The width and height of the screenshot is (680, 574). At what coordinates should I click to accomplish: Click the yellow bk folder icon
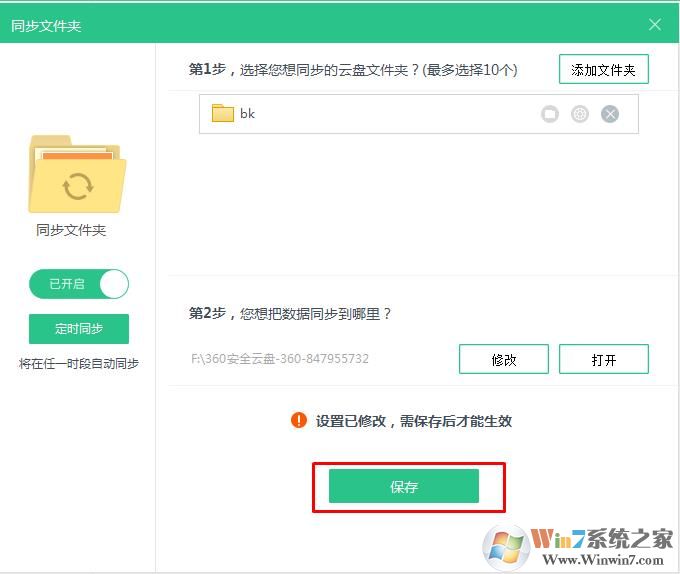[222, 113]
